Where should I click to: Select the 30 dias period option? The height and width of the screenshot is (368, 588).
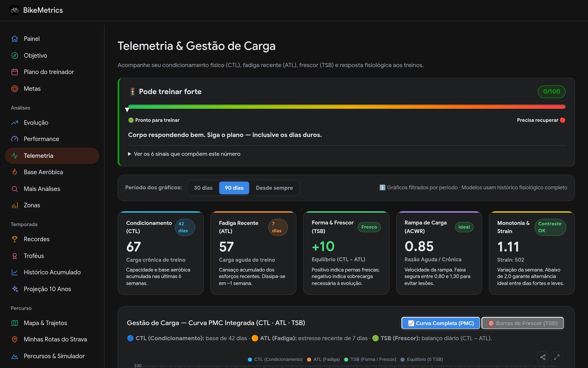pos(203,188)
